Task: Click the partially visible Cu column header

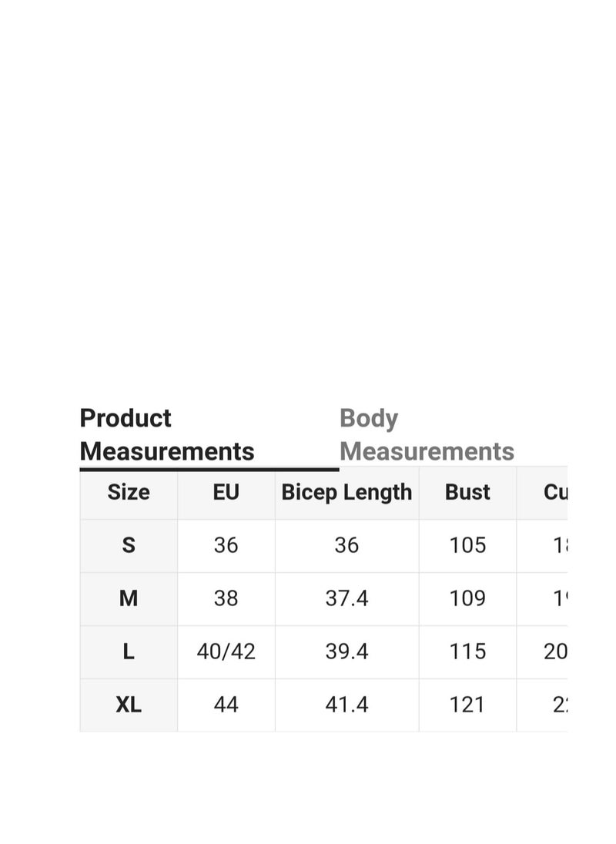Action: click(x=542, y=493)
